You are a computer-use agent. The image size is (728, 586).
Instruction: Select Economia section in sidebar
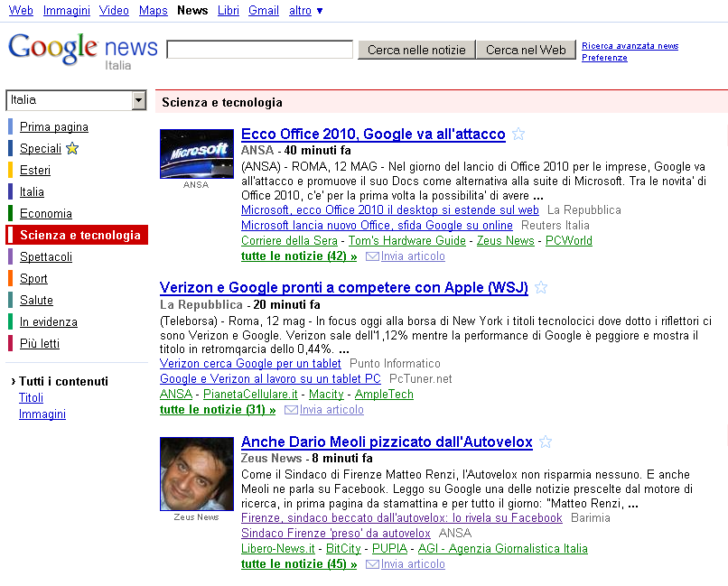pos(46,213)
